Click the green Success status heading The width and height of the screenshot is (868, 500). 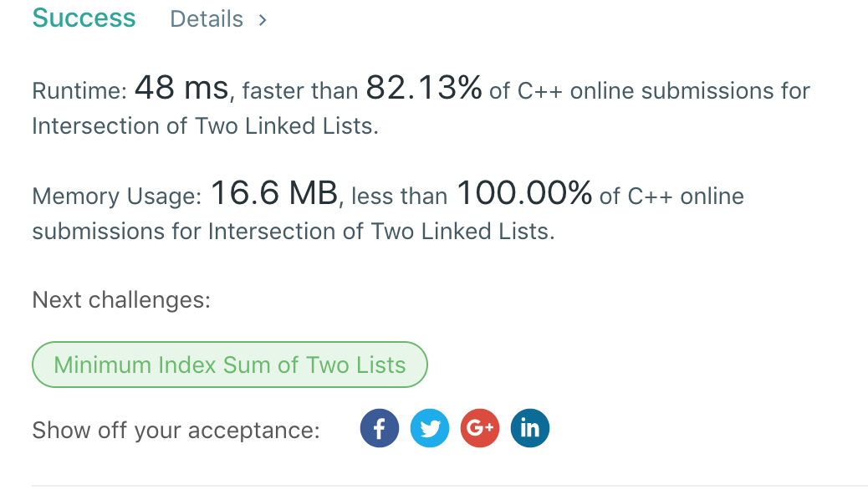pyautogui.click(x=84, y=18)
